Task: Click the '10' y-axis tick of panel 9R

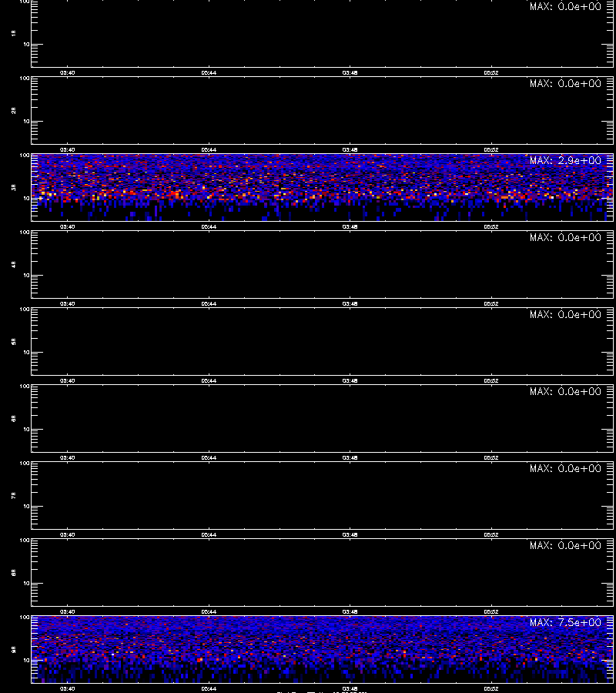Action: [26, 661]
